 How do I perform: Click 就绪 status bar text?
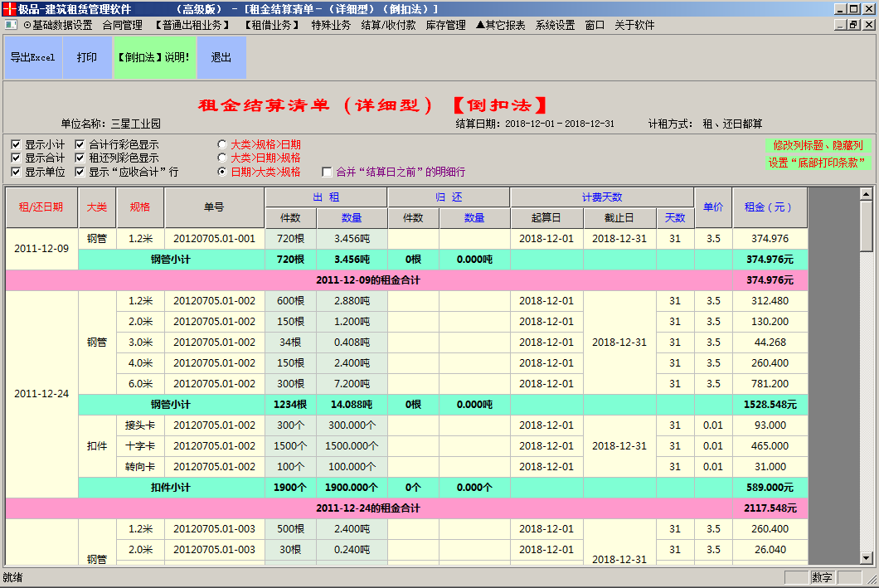click(13, 577)
